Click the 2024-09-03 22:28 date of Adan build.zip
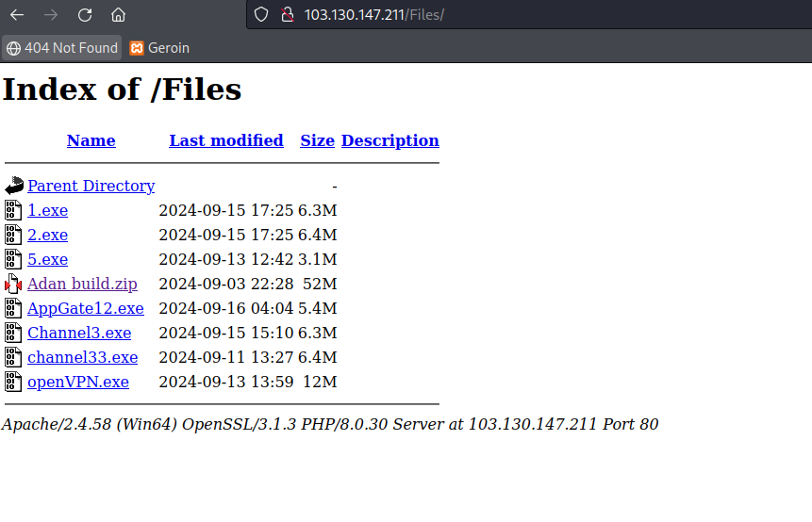Viewport: 812px width, 522px height. coord(226,284)
